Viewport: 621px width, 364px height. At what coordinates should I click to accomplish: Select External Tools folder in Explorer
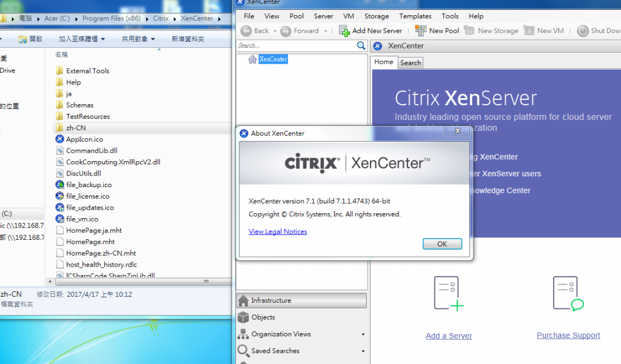[x=87, y=71]
